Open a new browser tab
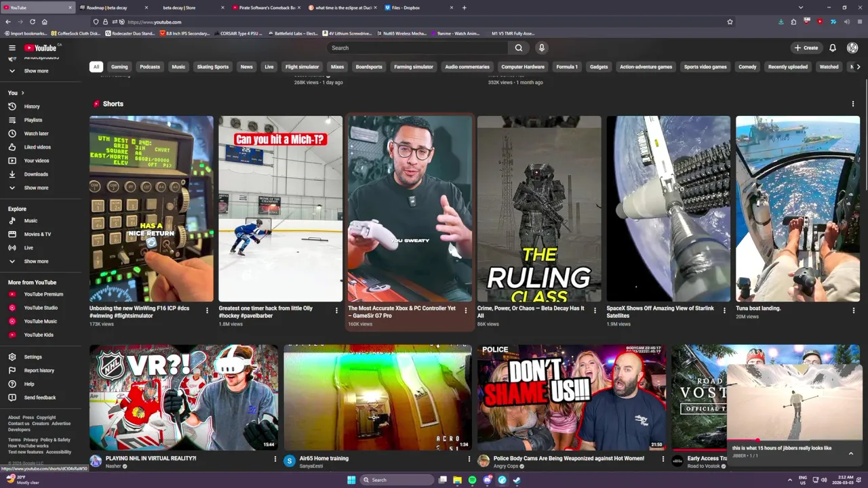The image size is (868, 488). 464,7
